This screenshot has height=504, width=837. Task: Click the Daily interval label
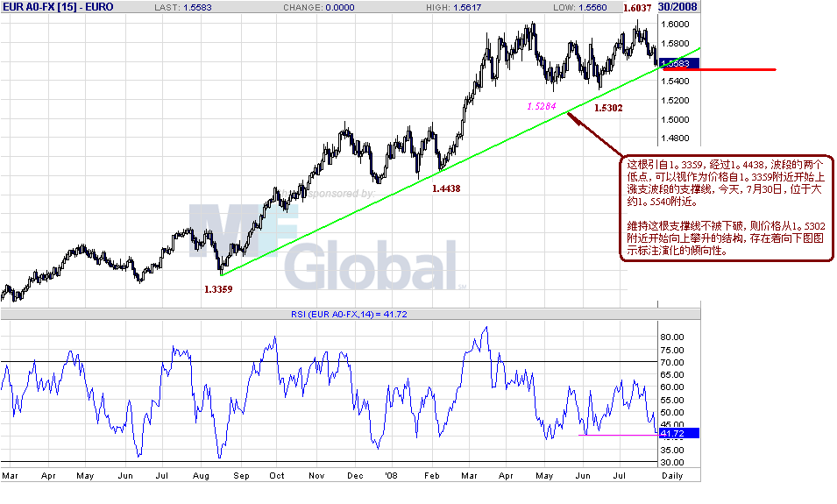click(672, 476)
